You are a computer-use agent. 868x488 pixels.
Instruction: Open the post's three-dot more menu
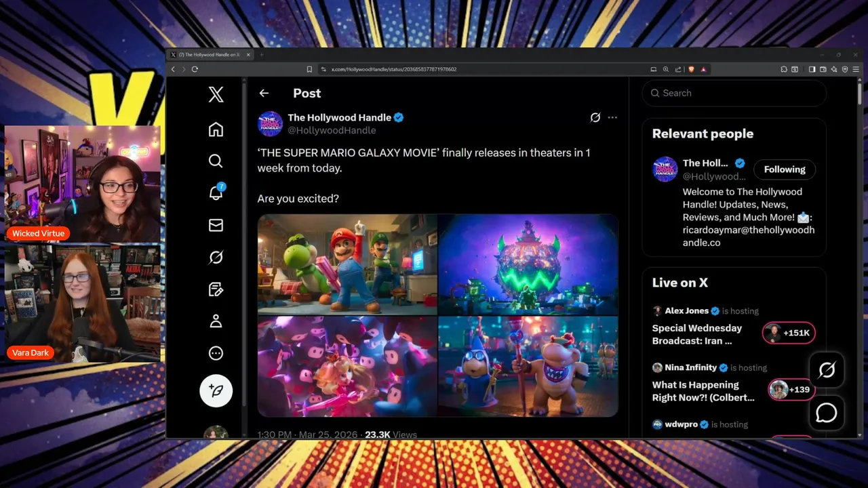click(612, 117)
